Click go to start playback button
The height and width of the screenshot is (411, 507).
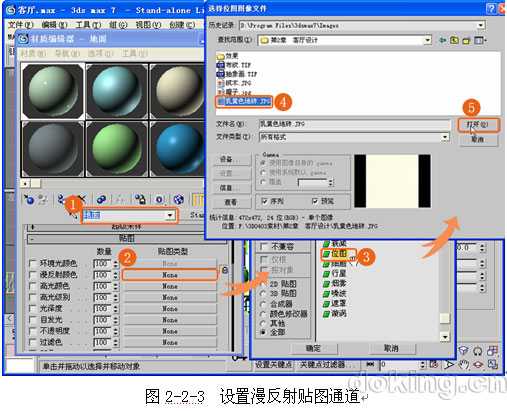tap(371, 365)
